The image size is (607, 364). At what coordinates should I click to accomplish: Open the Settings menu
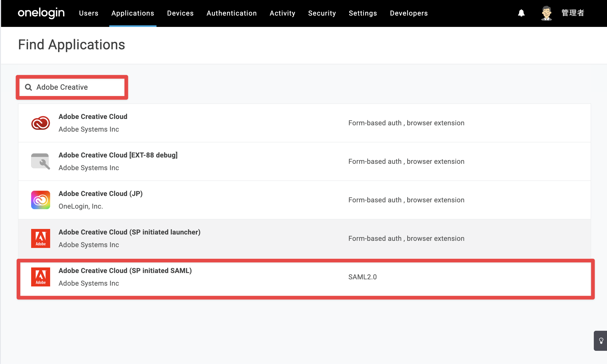pos(363,13)
